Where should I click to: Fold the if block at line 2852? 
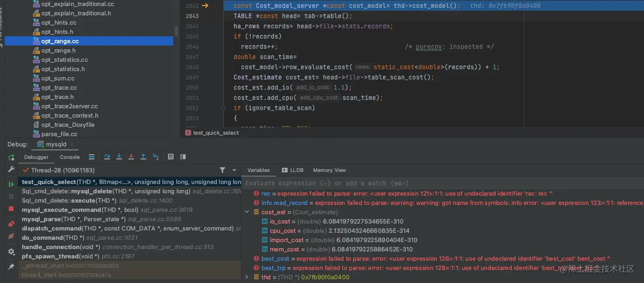tap(224, 108)
